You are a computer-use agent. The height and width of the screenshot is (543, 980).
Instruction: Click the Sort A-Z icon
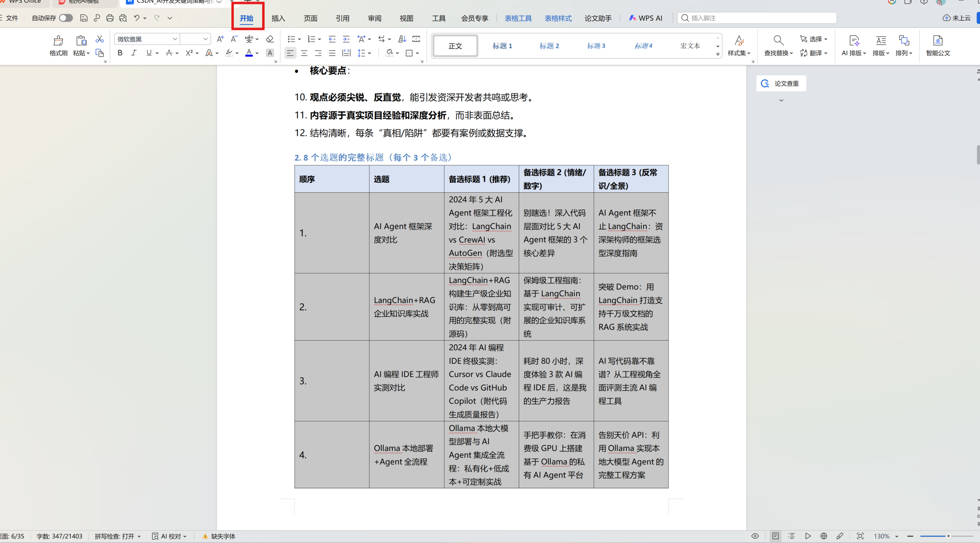tap(402, 39)
